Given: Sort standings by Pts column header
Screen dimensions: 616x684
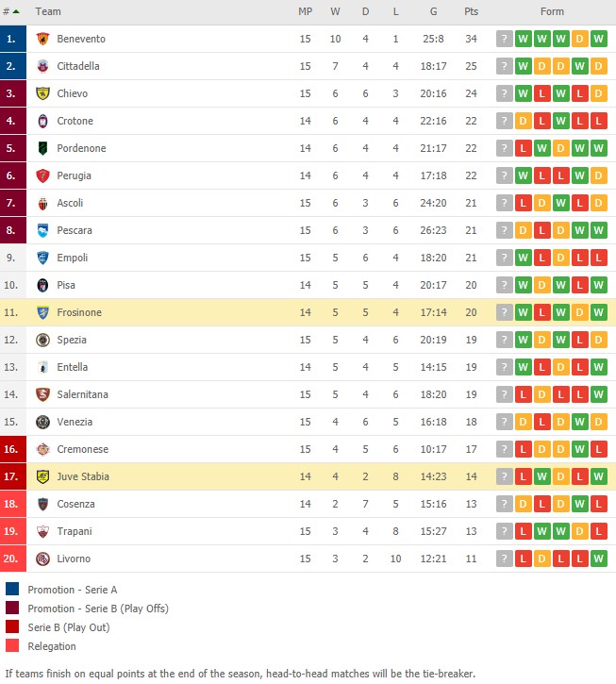Looking at the screenshot, I should [471, 11].
